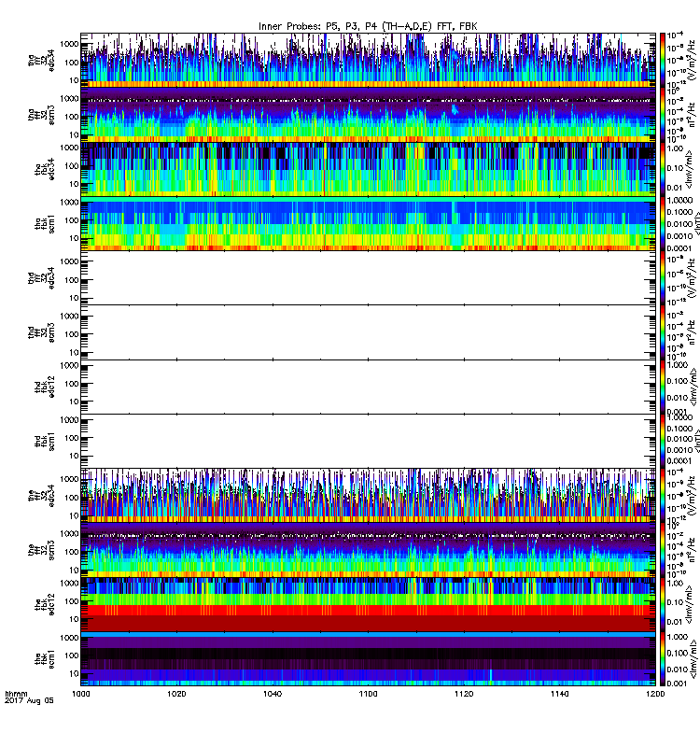This screenshot has height=747, width=700.
Task: Click the '1140' time axis tick label
Action: pyautogui.click(x=559, y=694)
